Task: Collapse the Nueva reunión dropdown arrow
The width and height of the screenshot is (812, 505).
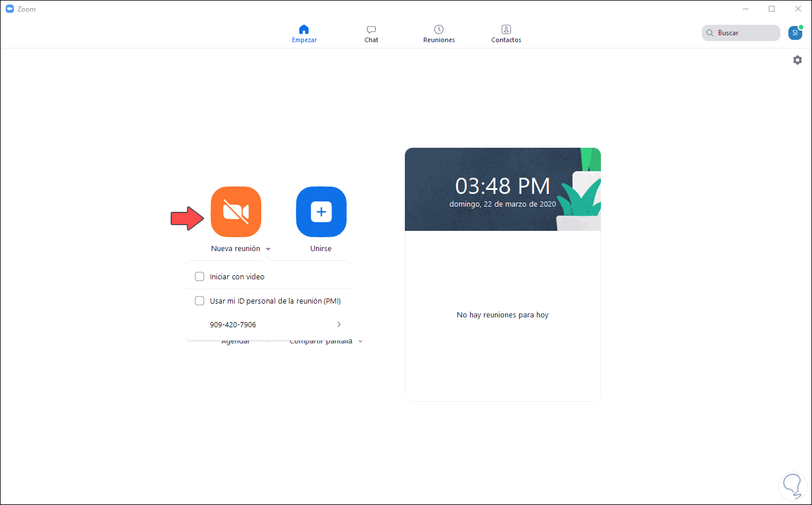Action: coord(268,249)
